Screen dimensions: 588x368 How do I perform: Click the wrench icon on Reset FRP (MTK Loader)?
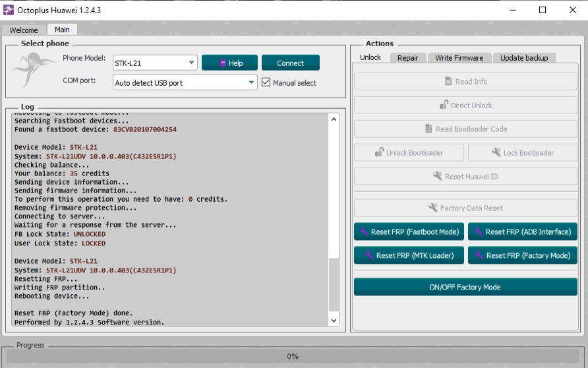click(x=369, y=255)
